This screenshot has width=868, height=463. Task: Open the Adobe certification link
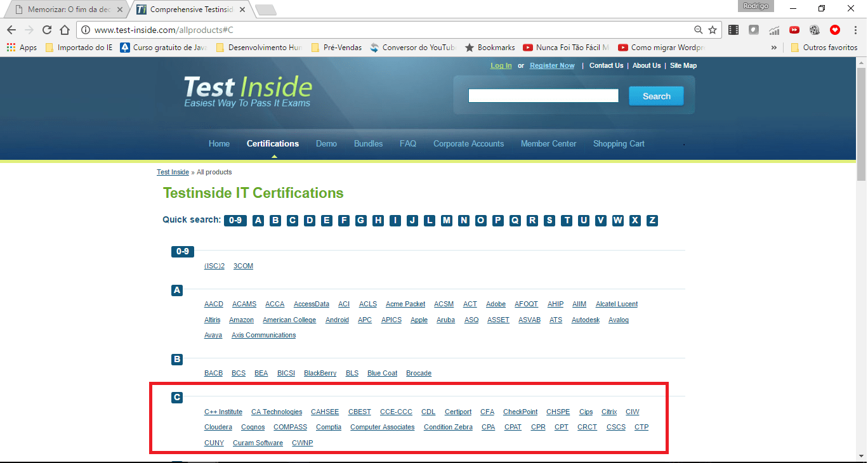pyautogui.click(x=496, y=304)
